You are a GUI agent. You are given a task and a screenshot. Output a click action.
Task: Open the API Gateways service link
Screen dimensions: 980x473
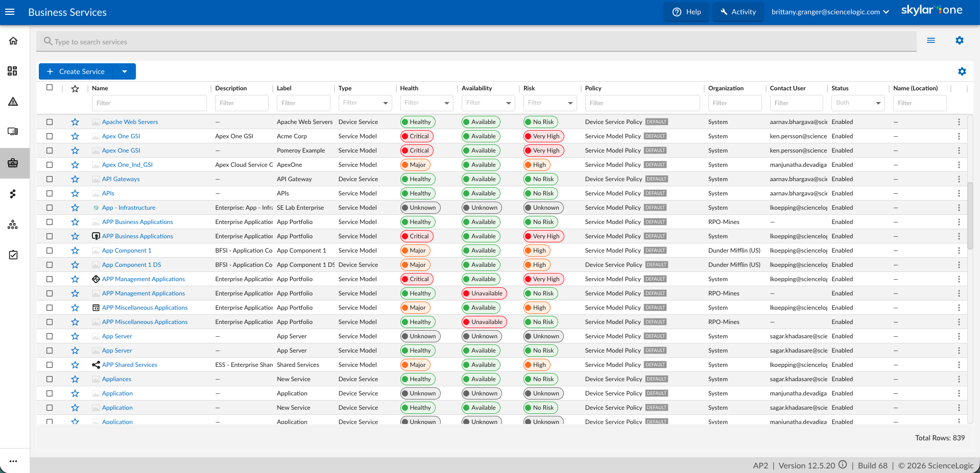(121, 179)
